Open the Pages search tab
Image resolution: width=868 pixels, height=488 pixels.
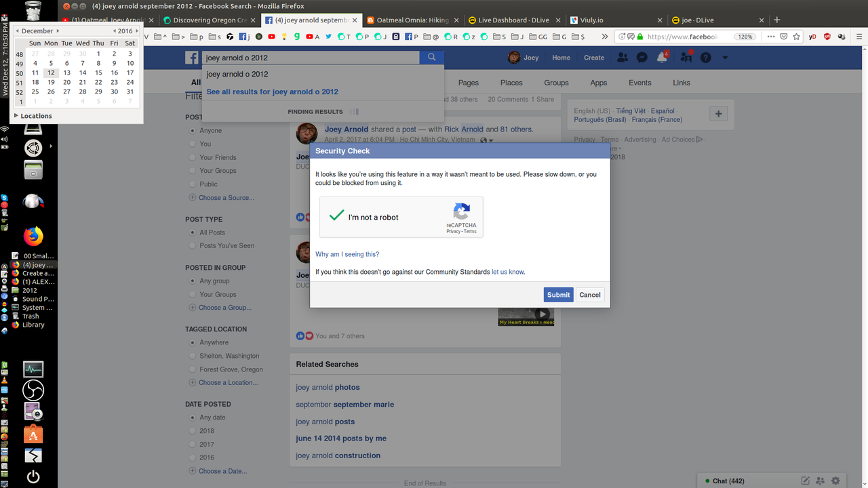[x=469, y=83]
